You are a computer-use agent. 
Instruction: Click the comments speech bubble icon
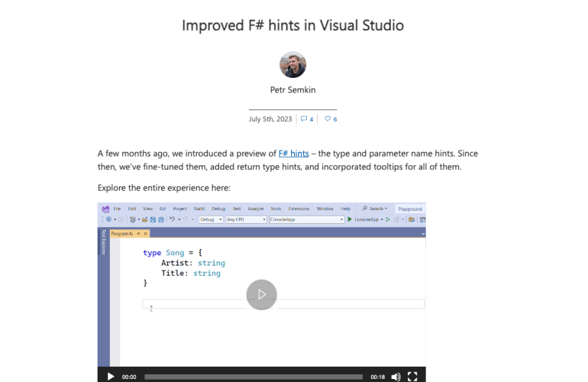click(304, 119)
